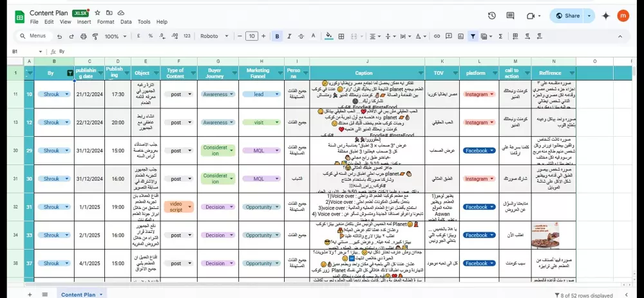Open the video script content type dropdown
This screenshot has width=644, height=298.
click(178, 207)
